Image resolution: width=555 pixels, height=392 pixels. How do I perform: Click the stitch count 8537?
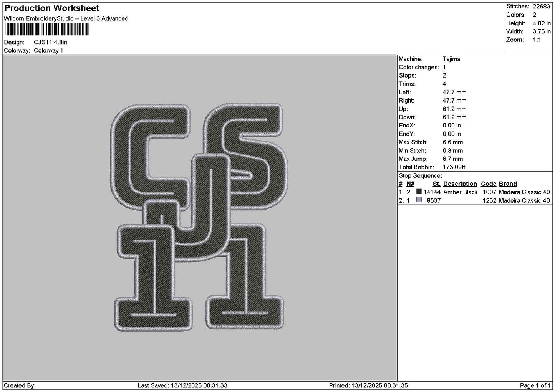pos(434,200)
